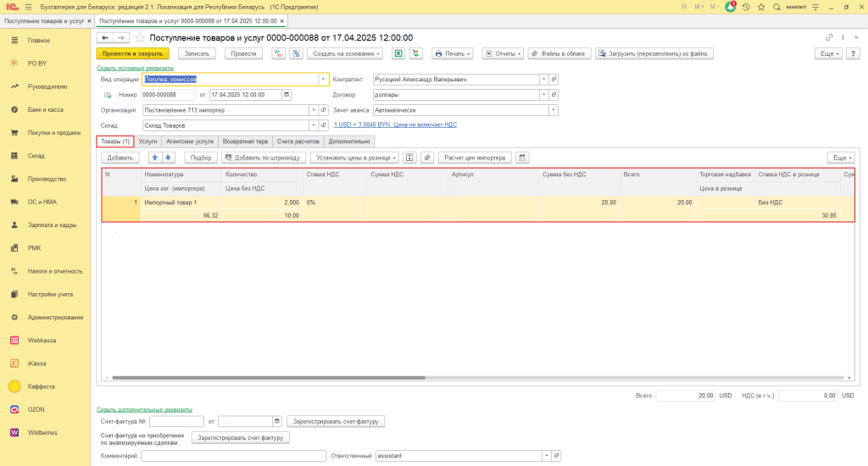Open the hamburger main menu icon
The height and width of the screenshot is (466, 868).
click(x=28, y=7)
